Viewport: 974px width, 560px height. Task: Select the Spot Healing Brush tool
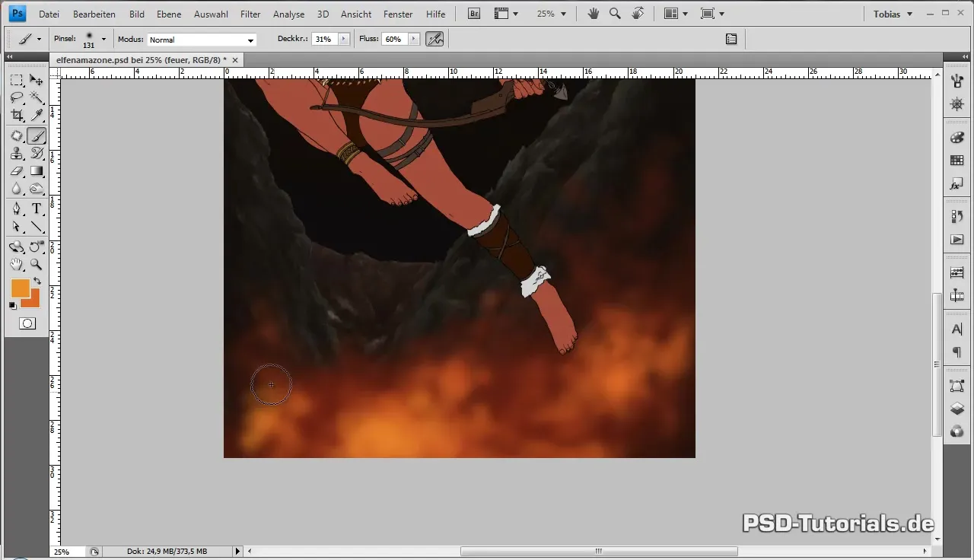[x=17, y=136]
